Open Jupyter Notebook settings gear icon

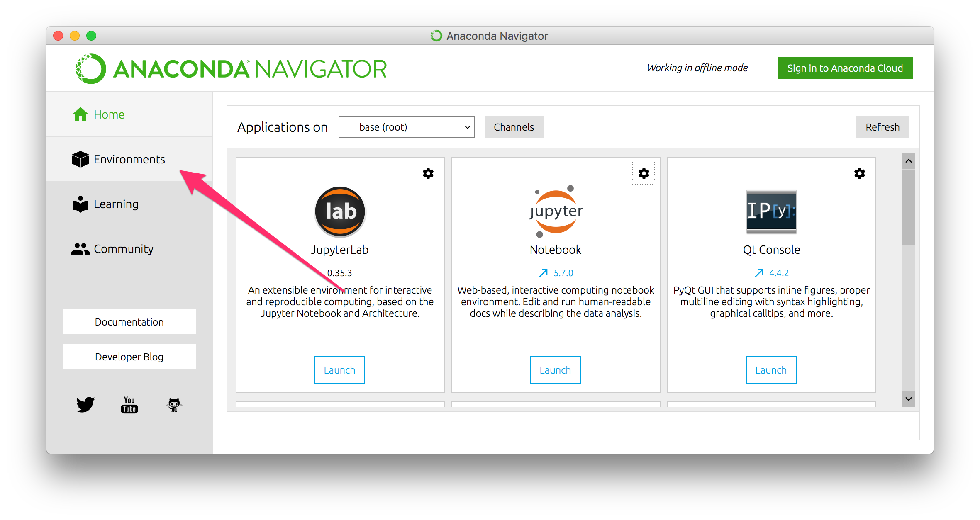644,173
